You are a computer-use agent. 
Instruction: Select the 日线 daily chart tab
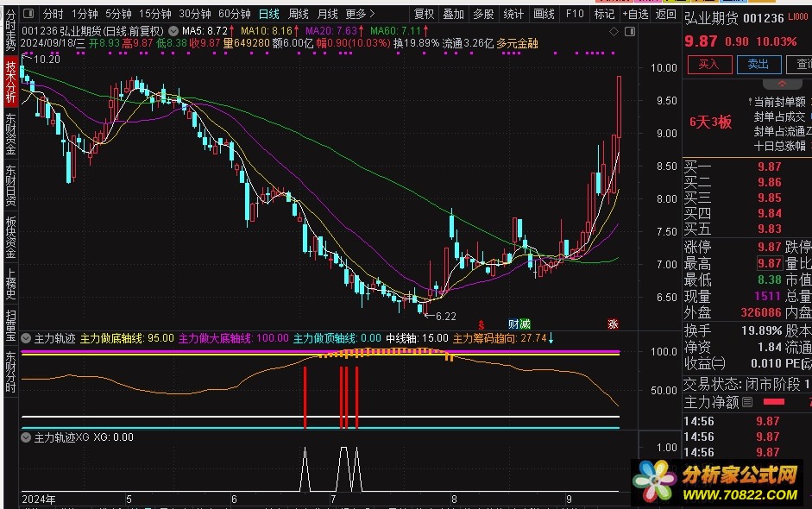tap(268, 14)
